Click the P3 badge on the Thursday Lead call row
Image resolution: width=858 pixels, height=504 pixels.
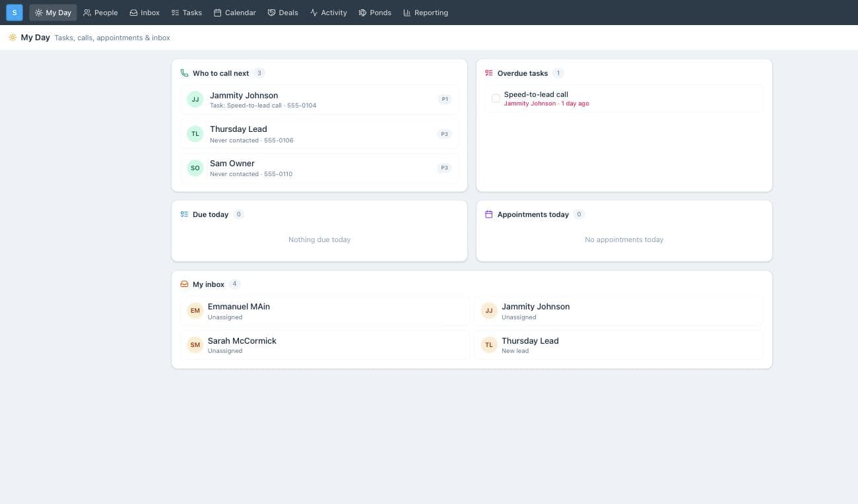[445, 134]
